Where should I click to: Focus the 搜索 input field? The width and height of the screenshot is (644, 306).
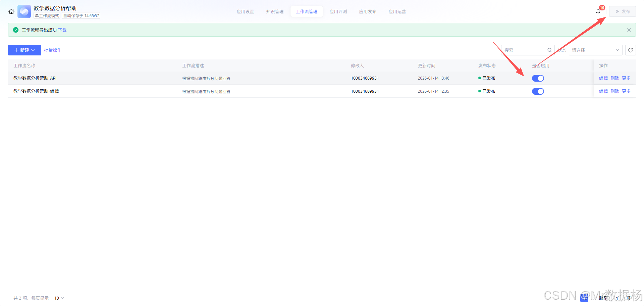[x=528, y=50]
